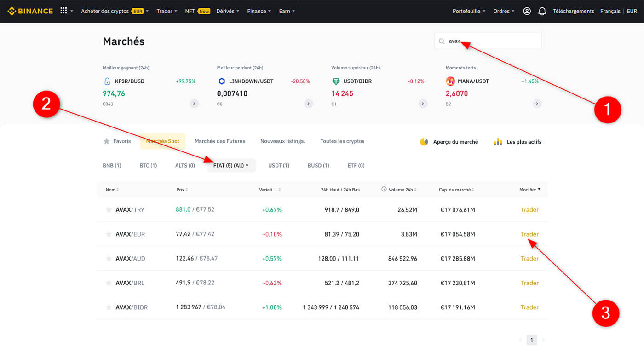Filter by USDT (1) market
Viewport: 644px width, 359px height.
point(279,165)
